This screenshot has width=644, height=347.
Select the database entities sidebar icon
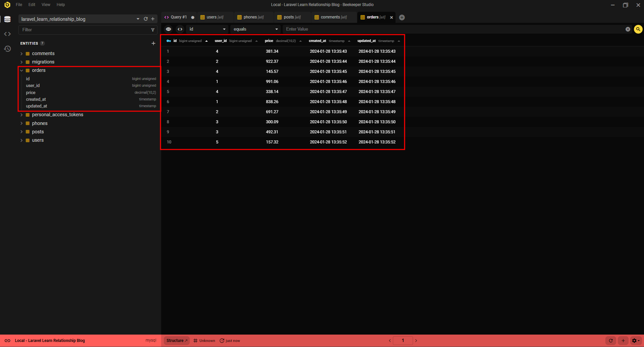point(7,19)
